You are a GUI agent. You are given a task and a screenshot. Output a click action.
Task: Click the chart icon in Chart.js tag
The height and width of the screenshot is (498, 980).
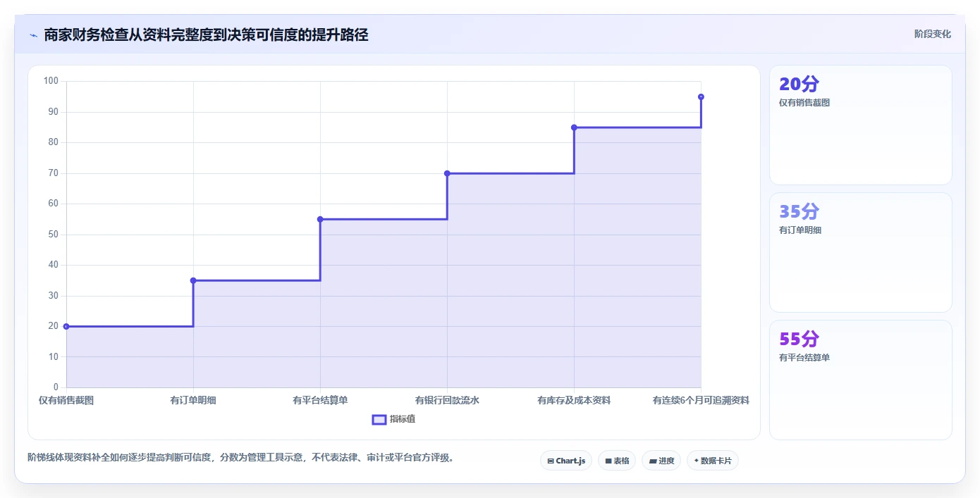pos(551,461)
